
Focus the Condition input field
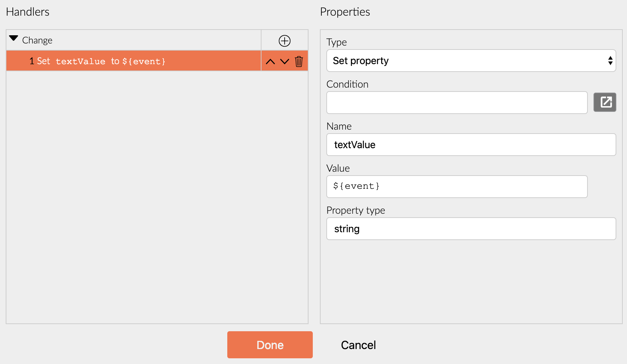457,103
